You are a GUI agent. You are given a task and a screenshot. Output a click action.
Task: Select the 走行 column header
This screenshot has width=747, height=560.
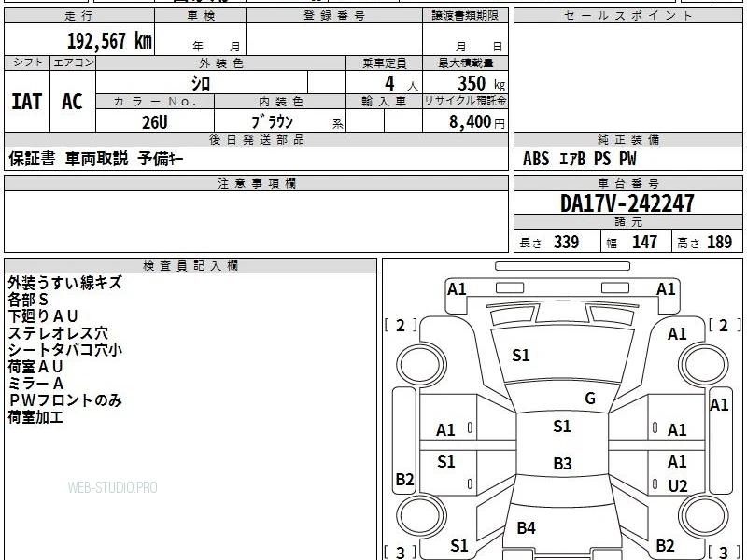point(79,16)
